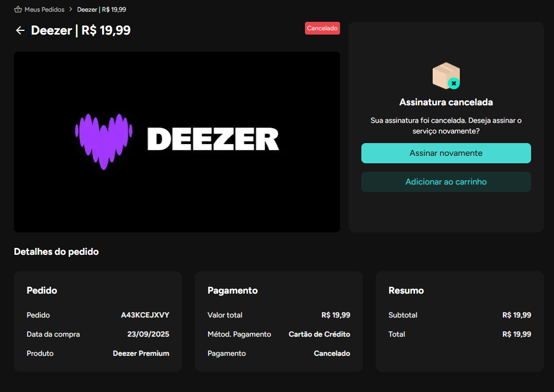The image size is (554, 392).
Task: Click the order number A43KCEJXVY
Action: 145,315
